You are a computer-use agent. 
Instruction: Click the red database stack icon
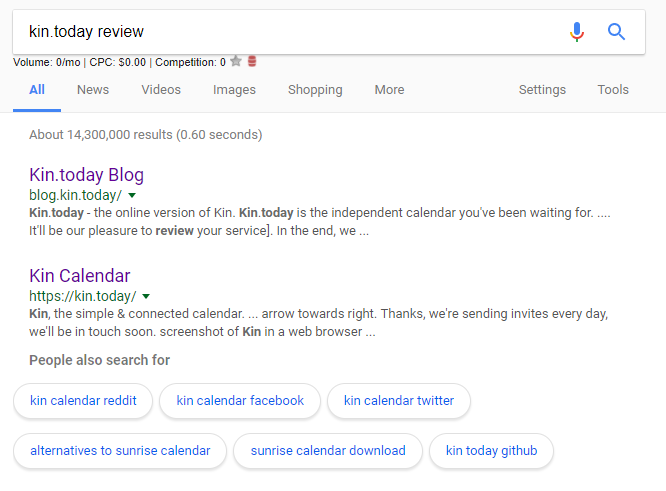252,62
